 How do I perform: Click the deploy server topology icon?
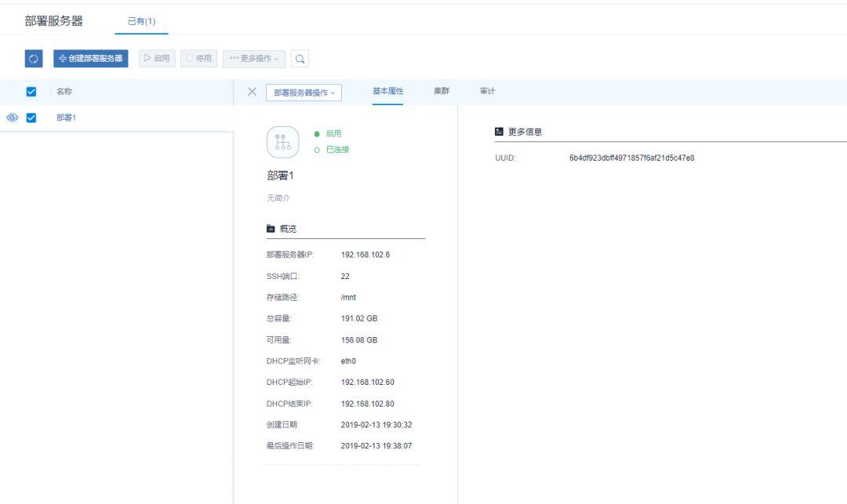(x=283, y=142)
